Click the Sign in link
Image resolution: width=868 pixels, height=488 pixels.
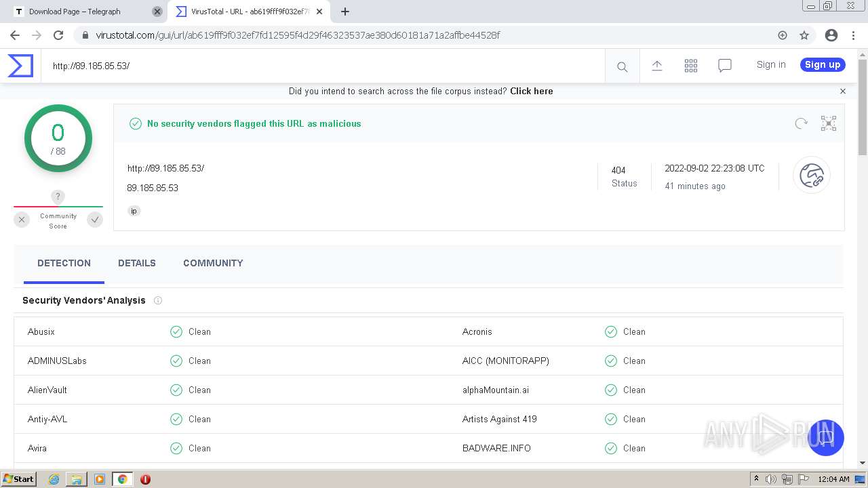coord(771,64)
